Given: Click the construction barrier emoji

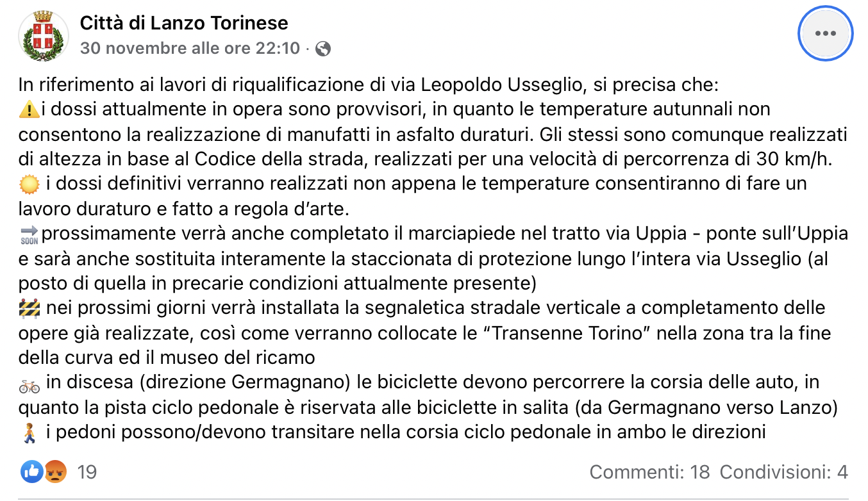Looking at the screenshot, I should tap(29, 309).
